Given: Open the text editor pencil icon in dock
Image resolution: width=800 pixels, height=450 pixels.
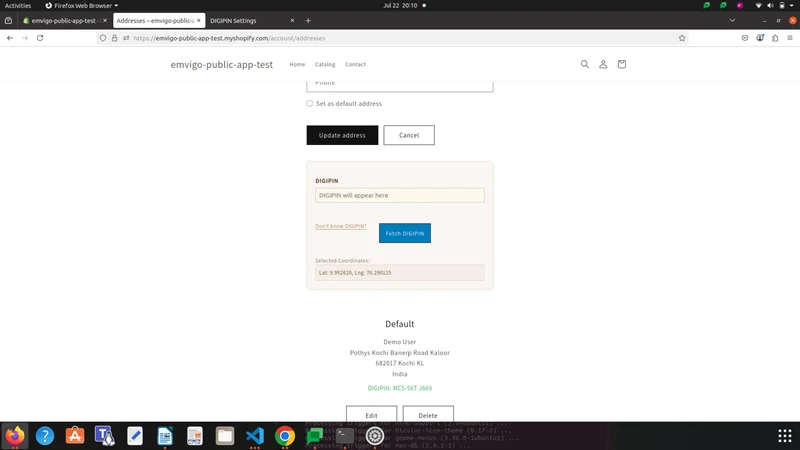Looking at the screenshot, I should click(x=135, y=436).
